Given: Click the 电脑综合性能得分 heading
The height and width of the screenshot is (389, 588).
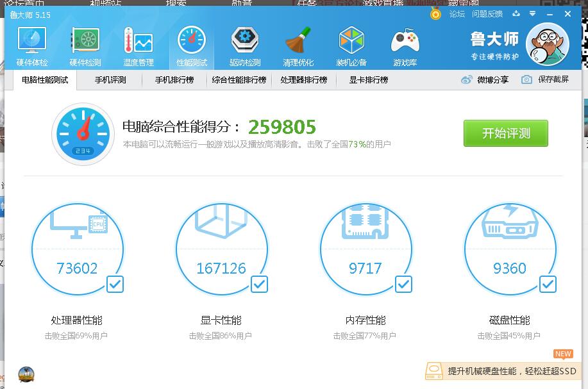Looking at the screenshot, I should (x=181, y=127).
